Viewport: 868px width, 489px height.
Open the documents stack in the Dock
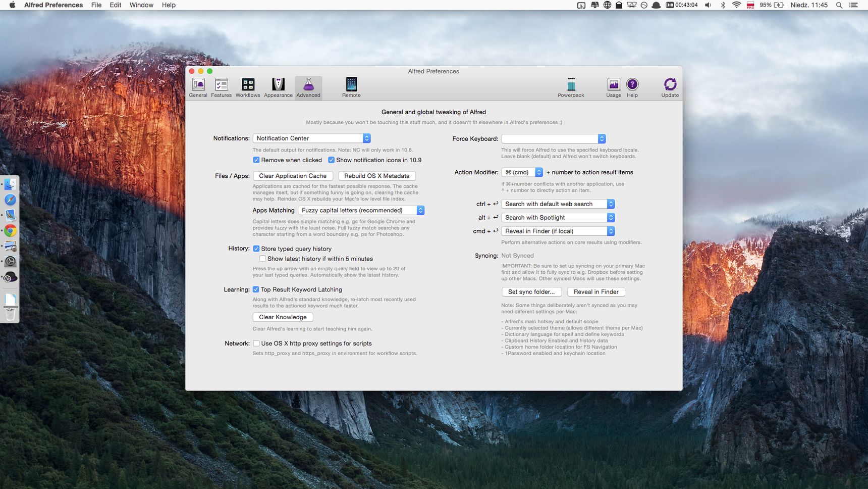pyautogui.click(x=10, y=299)
